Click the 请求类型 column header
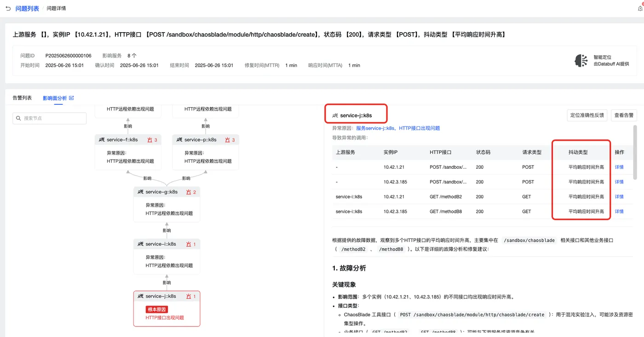This screenshot has width=644, height=337. 532,152
